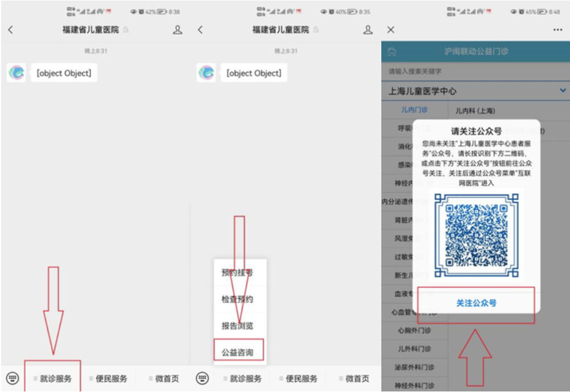Viewport: 570px width, 392px height.
Task: Tap the keyboard icon in the 8:35 screen
Action: tap(202, 378)
